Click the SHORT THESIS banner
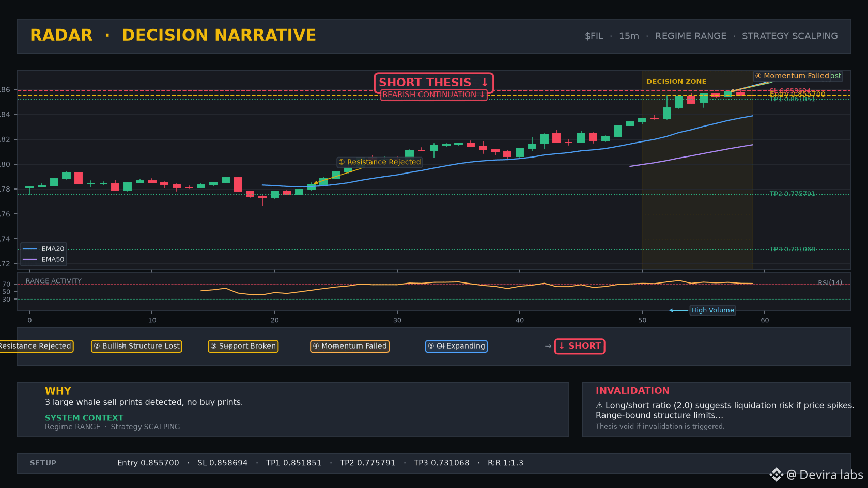The width and height of the screenshot is (868, 488). [x=433, y=83]
